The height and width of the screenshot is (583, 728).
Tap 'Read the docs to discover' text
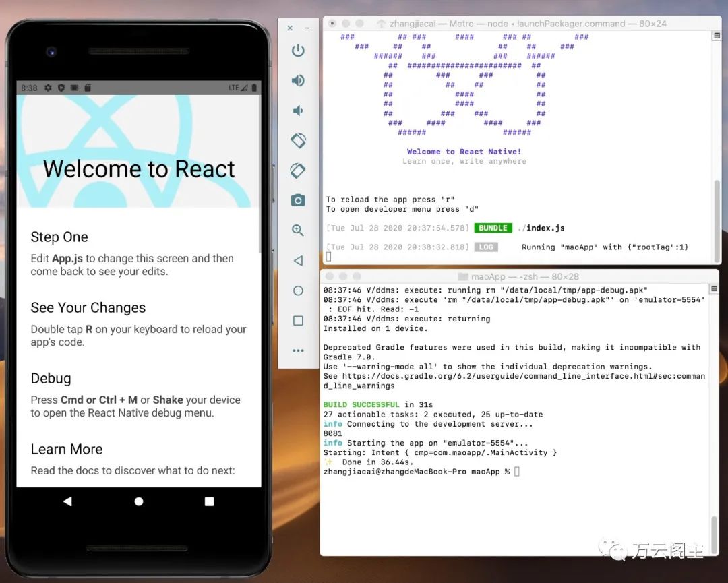point(133,470)
